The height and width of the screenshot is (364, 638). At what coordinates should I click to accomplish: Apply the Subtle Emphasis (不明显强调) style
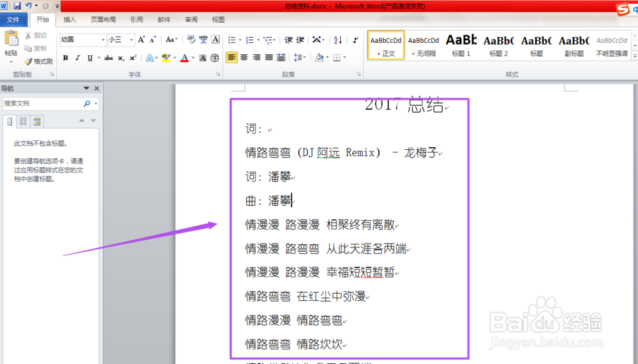(x=612, y=45)
